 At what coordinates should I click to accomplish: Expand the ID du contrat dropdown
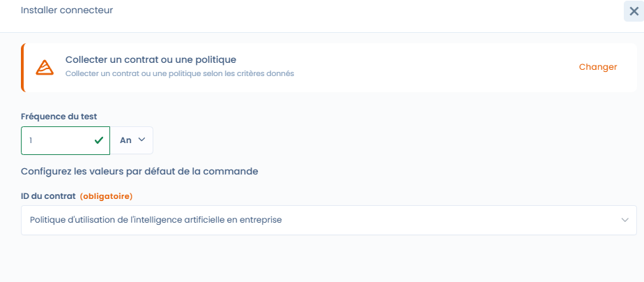coord(328,220)
